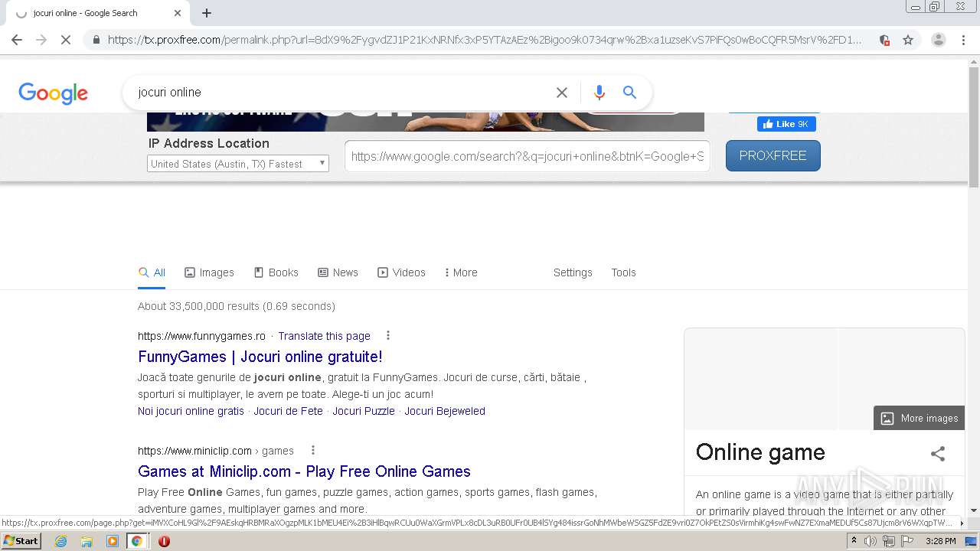
Task: Click the red stop-sign taskbar icon
Action: (x=164, y=541)
